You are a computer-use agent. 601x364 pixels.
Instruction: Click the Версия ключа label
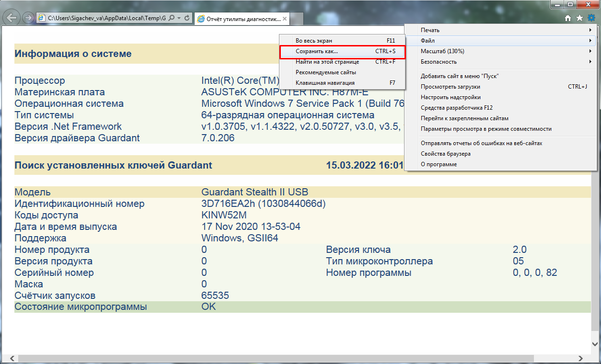point(358,250)
